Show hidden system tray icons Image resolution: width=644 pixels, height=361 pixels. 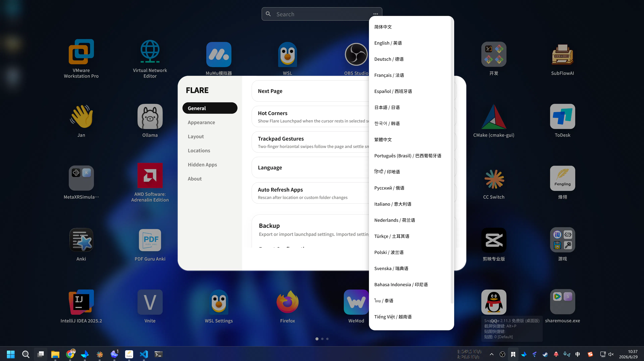pyautogui.click(x=492, y=354)
